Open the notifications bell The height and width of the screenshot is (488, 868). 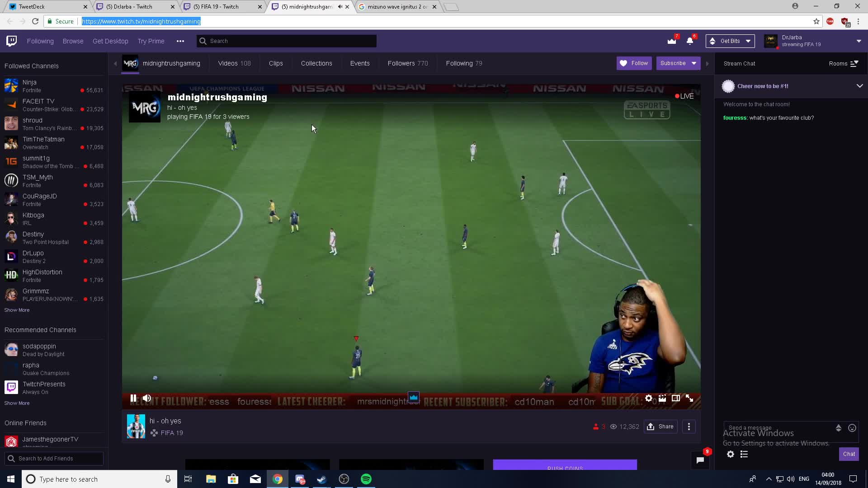click(x=690, y=41)
